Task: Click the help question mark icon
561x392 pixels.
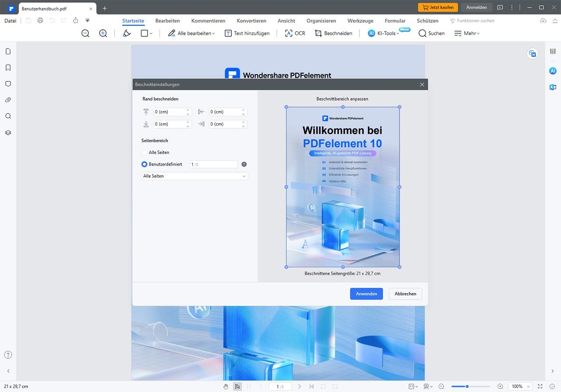Action: (8, 355)
